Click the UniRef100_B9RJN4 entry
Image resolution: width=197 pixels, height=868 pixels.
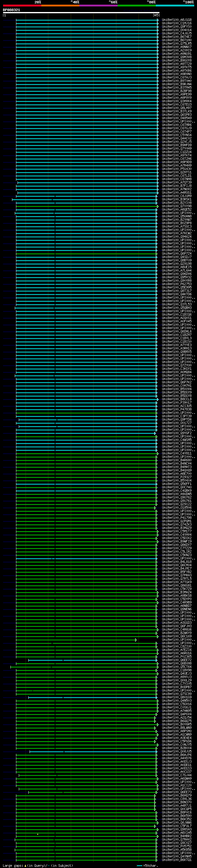pyautogui.click(x=177, y=84)
